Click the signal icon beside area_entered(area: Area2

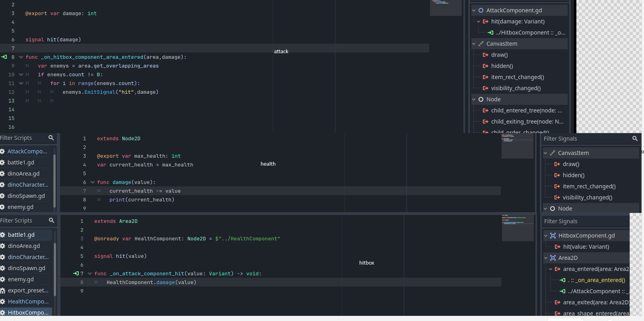pyautogui.click(x=558, y=269)
